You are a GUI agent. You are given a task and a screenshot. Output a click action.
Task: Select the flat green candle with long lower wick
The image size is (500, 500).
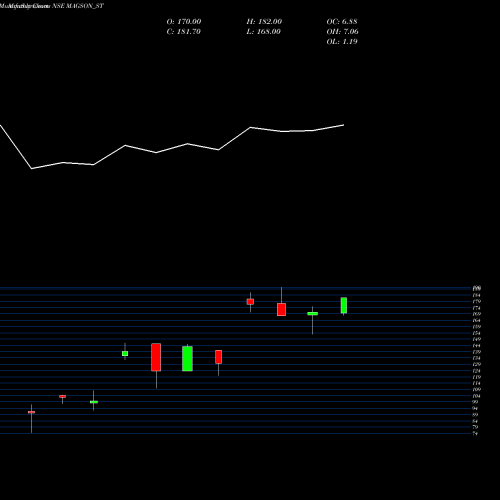[312, 314]
